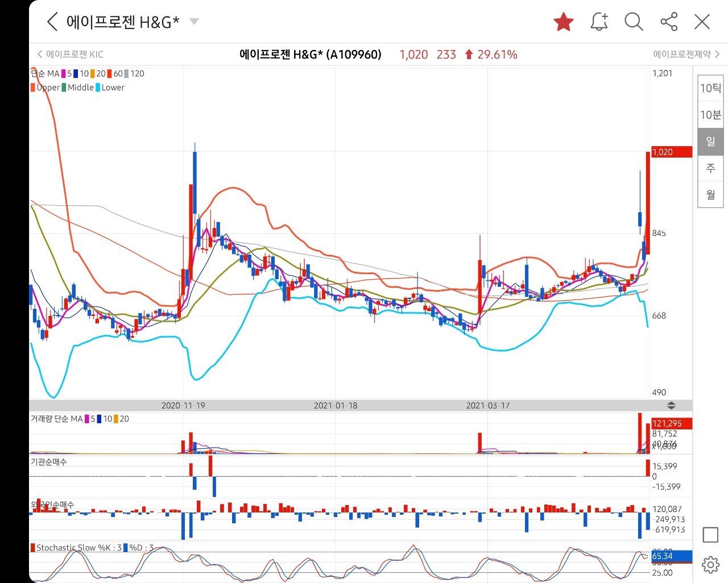The image size is (728, 583).
Task: Open the search magnifier icon
Action: (x=634, y=22)
